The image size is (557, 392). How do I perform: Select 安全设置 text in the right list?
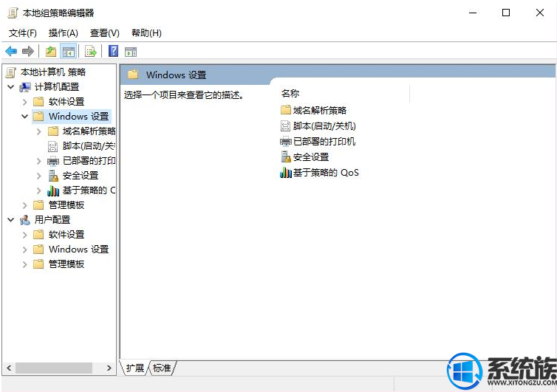coord(311,157)
